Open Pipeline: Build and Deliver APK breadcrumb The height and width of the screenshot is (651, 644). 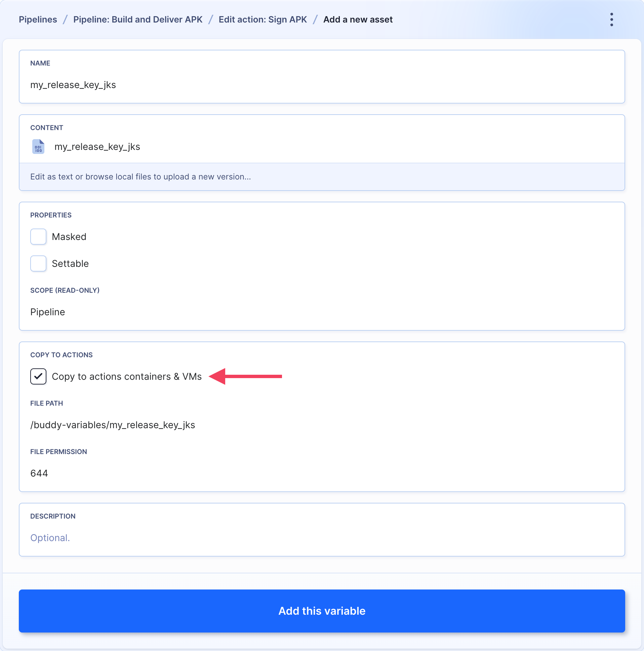tap(138, 19)
